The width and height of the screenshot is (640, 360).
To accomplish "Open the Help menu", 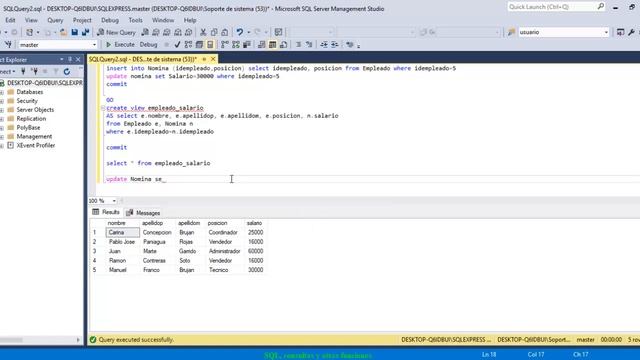I will coord(190,20).
